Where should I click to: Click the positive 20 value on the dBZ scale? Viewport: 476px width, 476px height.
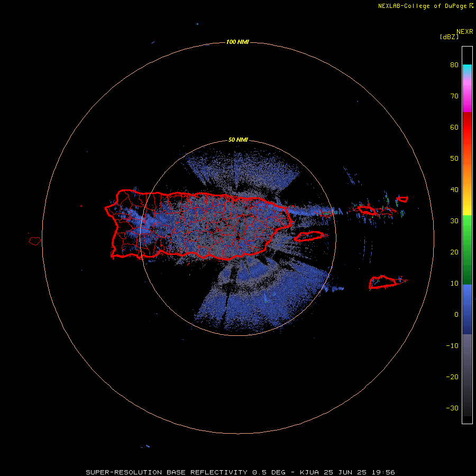454,252
